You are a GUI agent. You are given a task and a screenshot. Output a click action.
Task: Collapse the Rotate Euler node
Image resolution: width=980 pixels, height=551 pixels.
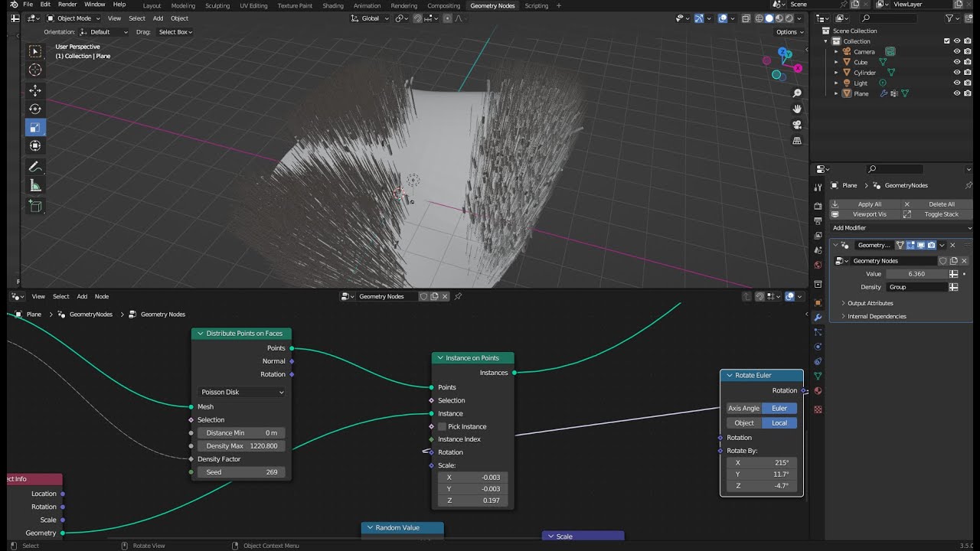coord(730,375)
